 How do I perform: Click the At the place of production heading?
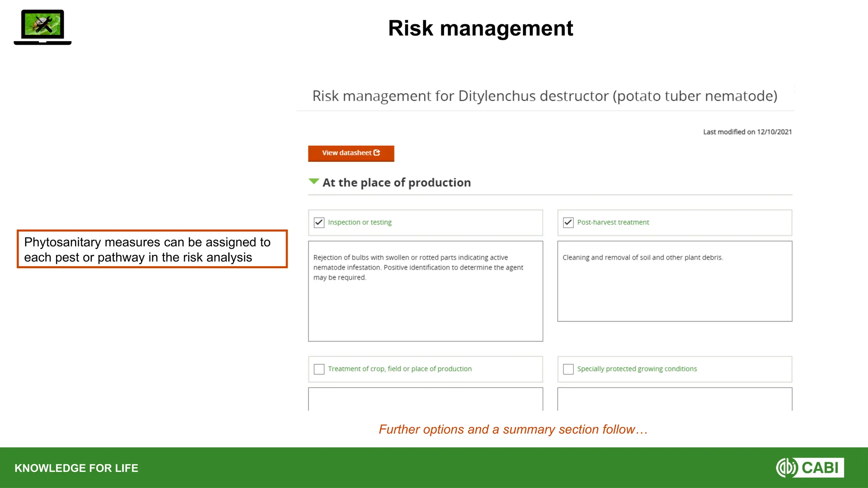coord(396,183)
